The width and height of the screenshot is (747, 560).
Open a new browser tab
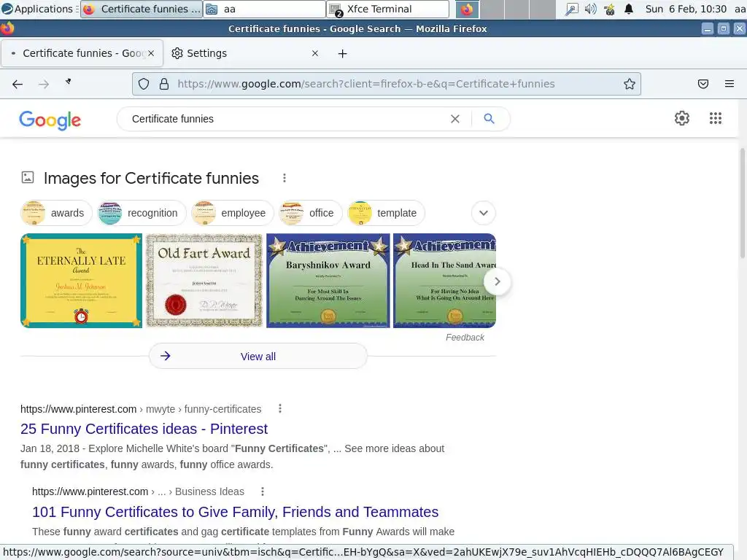[343, 54]
